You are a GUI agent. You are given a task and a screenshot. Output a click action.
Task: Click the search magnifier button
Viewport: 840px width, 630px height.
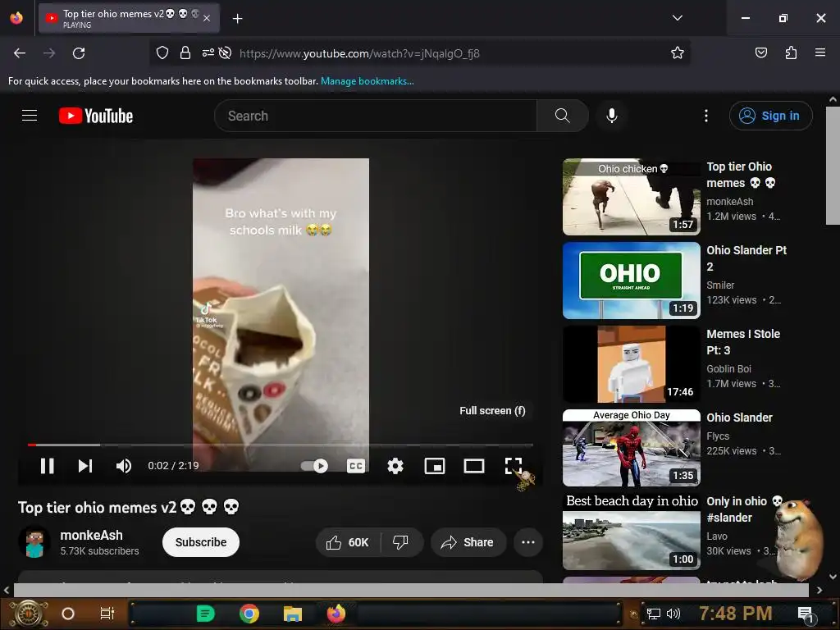(563, 116)
